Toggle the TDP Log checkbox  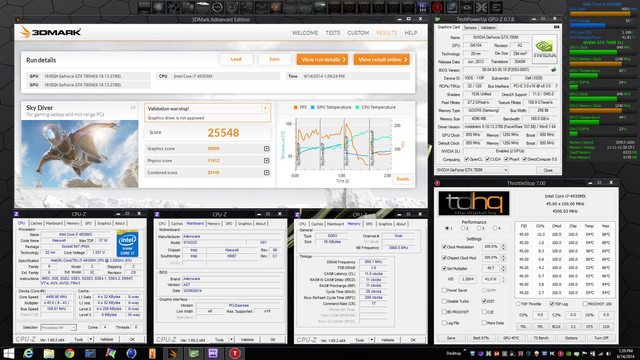coord(552,304)
